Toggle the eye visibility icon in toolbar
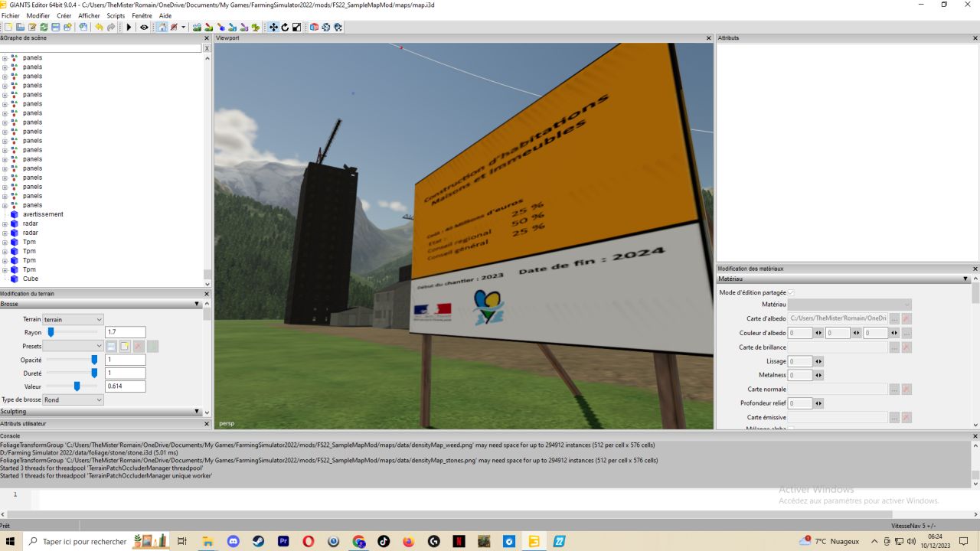The width and height of the screenshot is (980, 551). (144, 27)
